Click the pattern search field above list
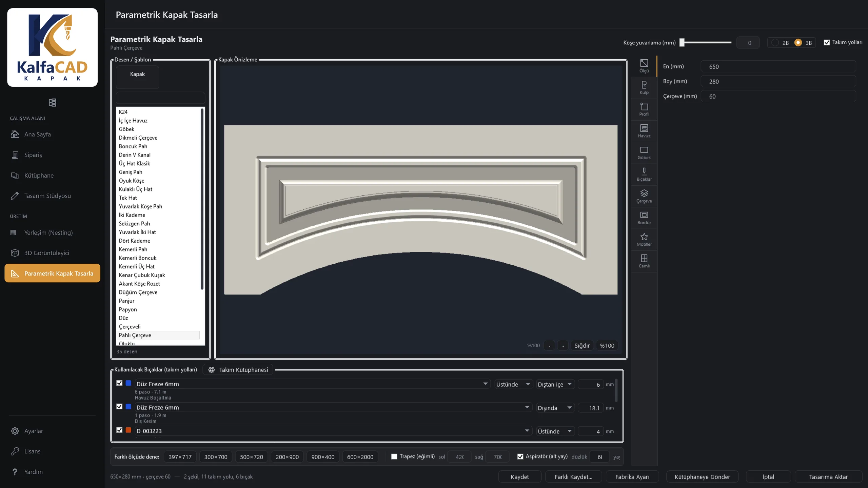The height and width of the screenshot is (488, 868). [x=160, y=98]
